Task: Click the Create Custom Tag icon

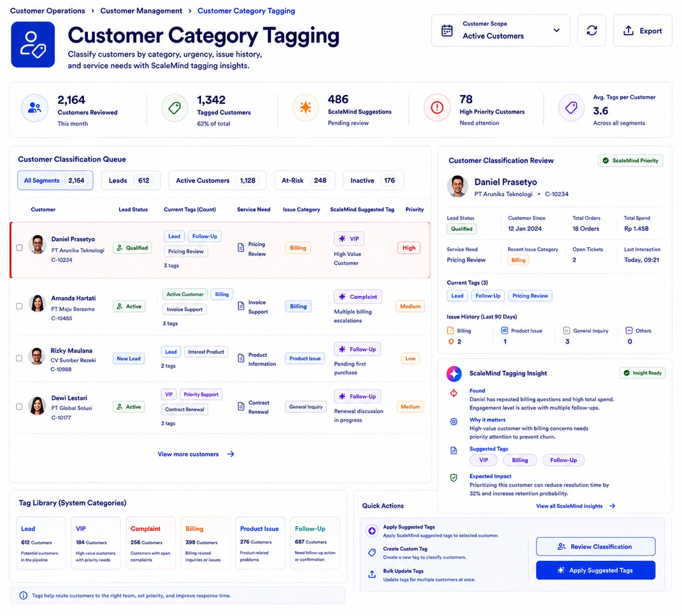Action: click(372, 552)
